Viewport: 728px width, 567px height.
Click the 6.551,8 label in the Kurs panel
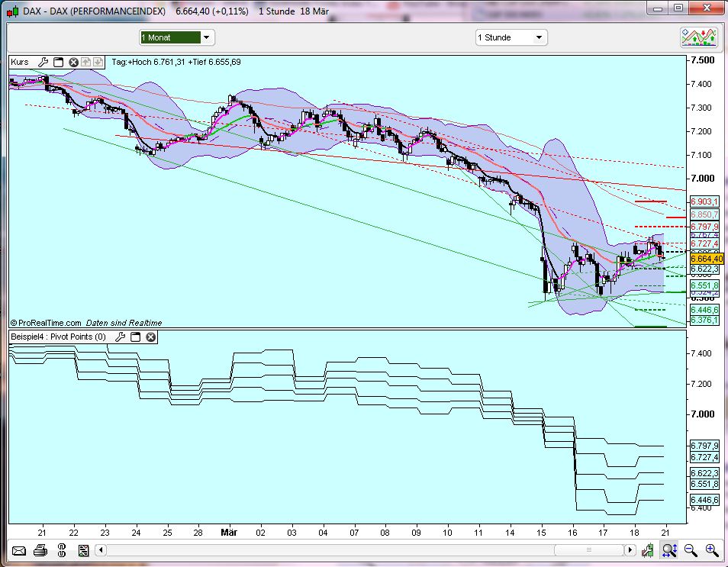pos(704,285)
